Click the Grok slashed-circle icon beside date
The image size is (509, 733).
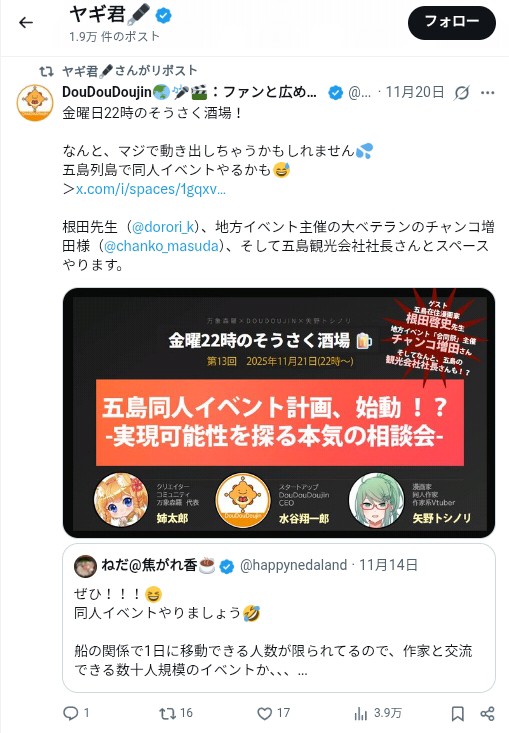point(461,93)
